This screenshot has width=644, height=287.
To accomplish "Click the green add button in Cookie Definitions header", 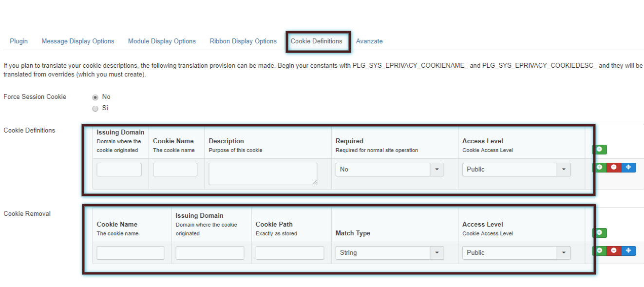I will (599, 150).
